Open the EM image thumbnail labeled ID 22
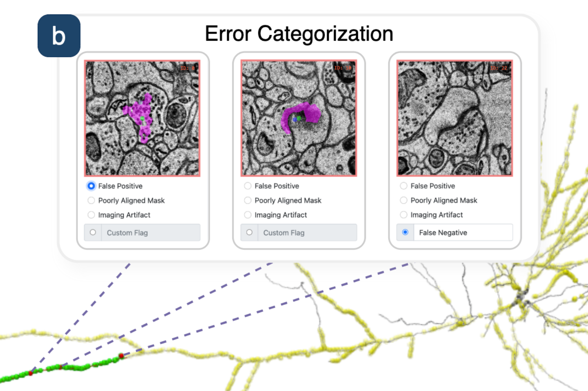This screenshot has height=391, width=588. (455, 118)
